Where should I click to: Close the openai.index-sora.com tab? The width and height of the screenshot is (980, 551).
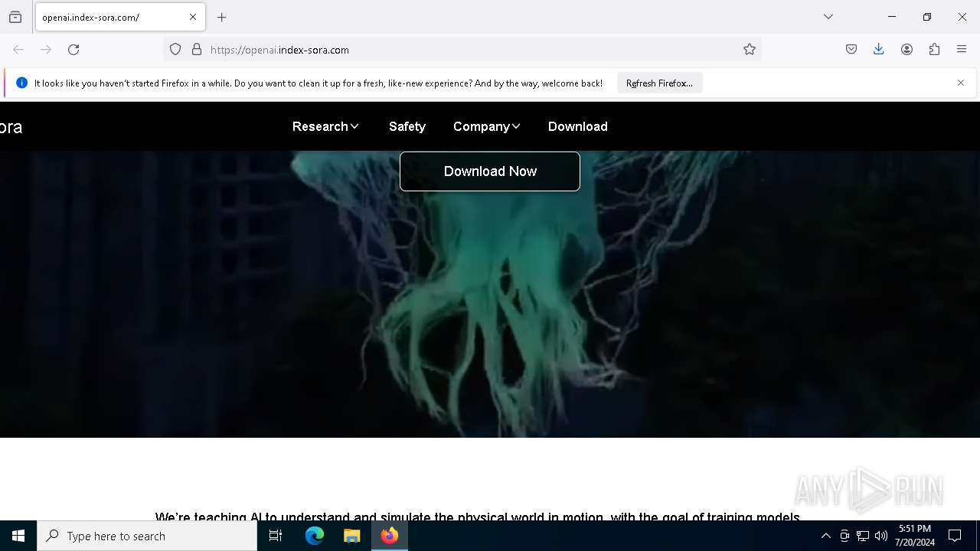pyautogui.click(x=193, y=17)
